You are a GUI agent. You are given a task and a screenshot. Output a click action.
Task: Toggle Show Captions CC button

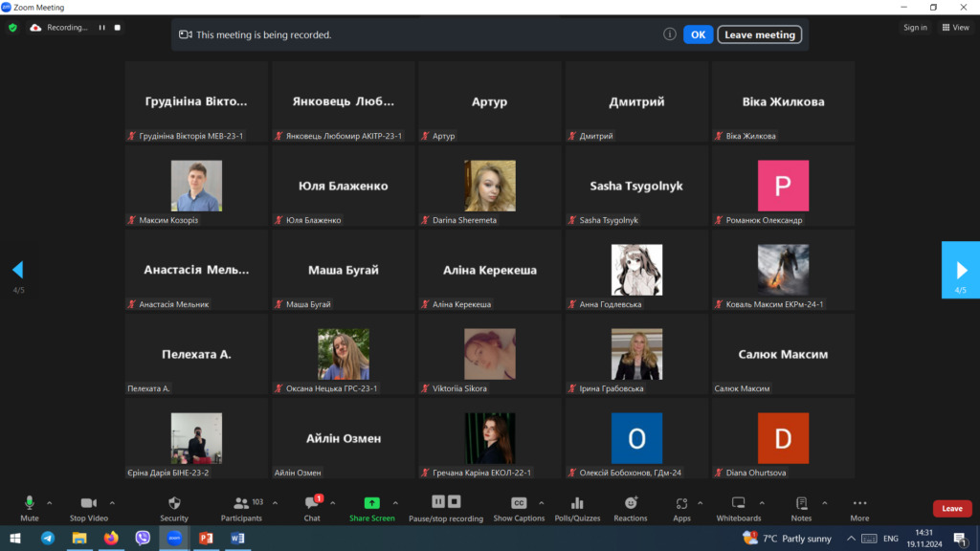(519, 503)
